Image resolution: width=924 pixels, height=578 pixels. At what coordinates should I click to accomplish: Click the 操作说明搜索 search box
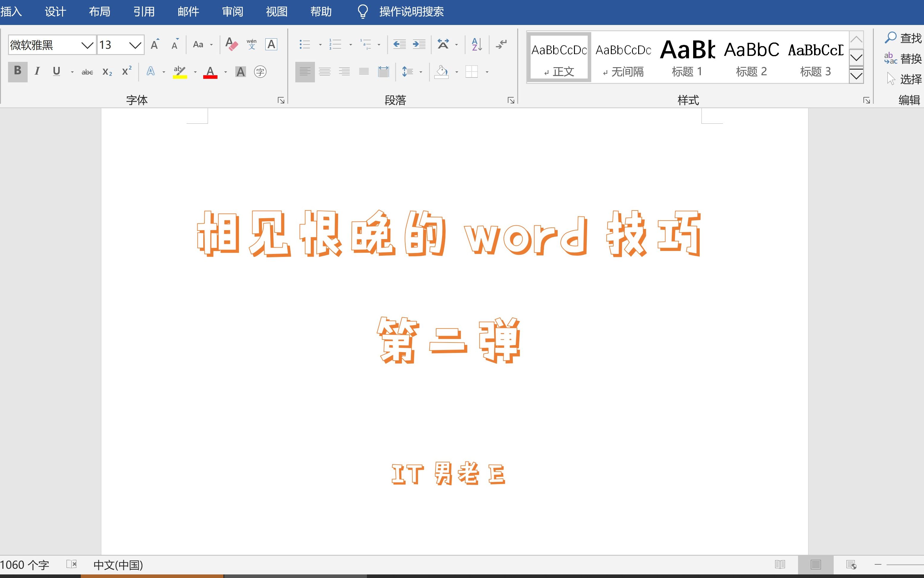coord(411,12)
